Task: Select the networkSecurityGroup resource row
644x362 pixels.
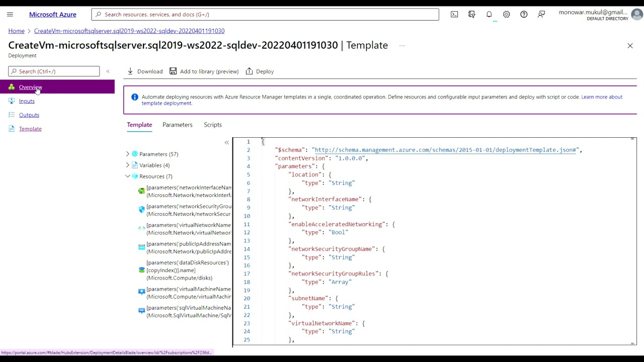Action: [184, 210]
